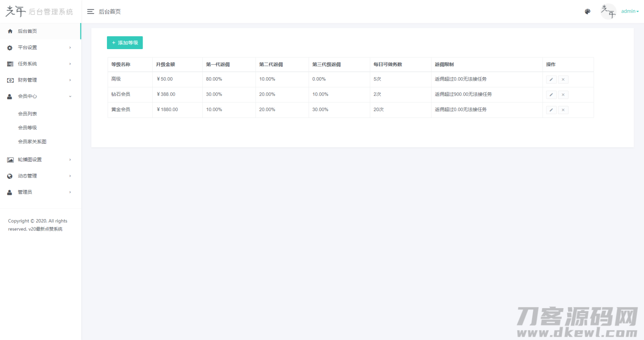
Task: Expand the 任务系统 menu
Action: click(x=40, y=64)
